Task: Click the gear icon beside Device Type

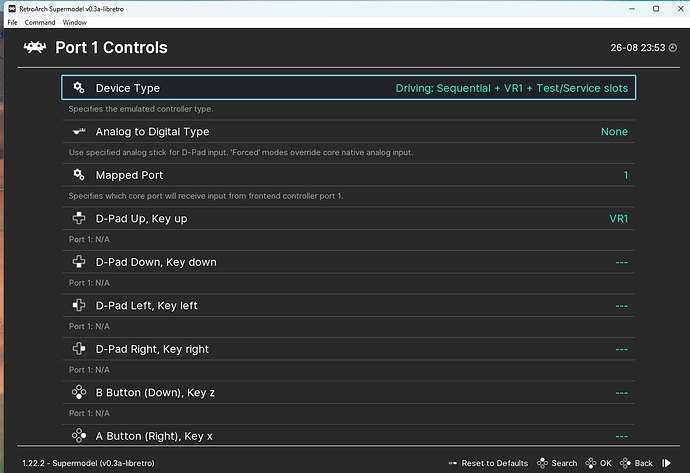Action: (x=79, y=88)
